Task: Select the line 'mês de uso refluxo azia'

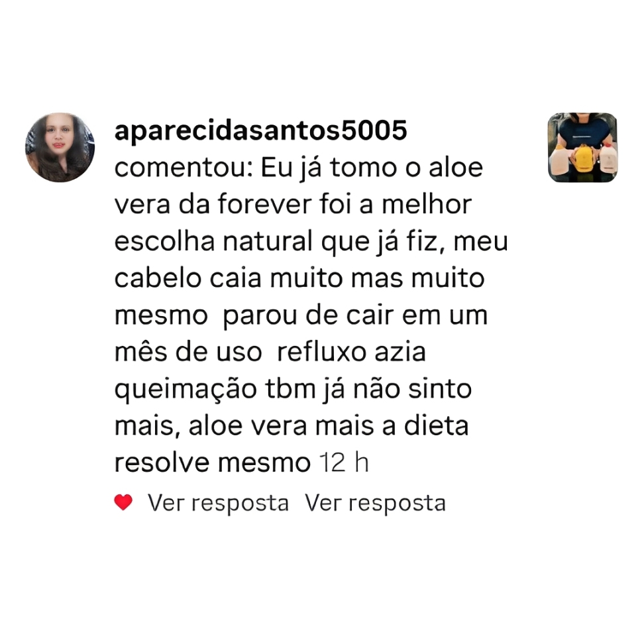Action: pos(270,352)
